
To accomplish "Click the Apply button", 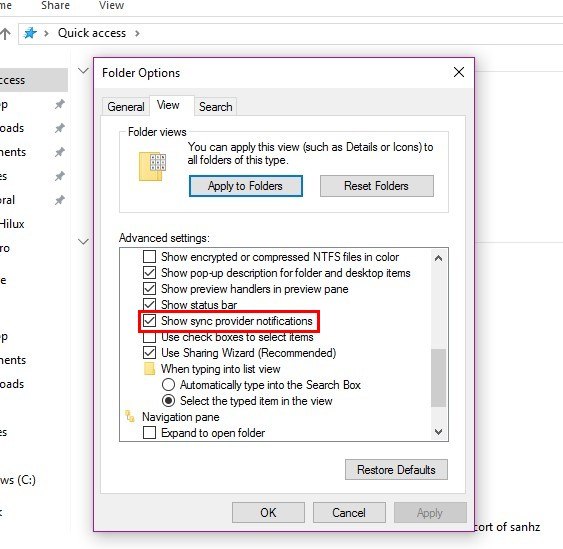I will point(430,512).
